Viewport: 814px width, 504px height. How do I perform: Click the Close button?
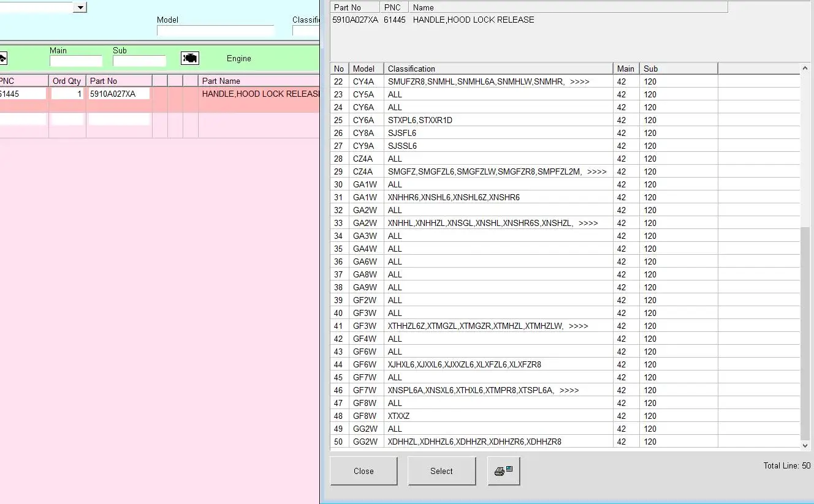pyautogui.click(x=363, y=471)
